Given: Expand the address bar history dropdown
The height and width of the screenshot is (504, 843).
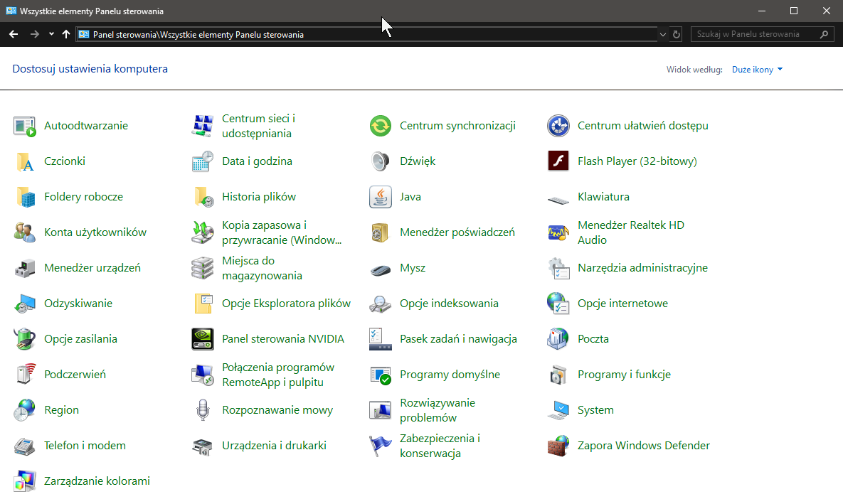Looking at the screenshot, I should (x=663, y=34).
